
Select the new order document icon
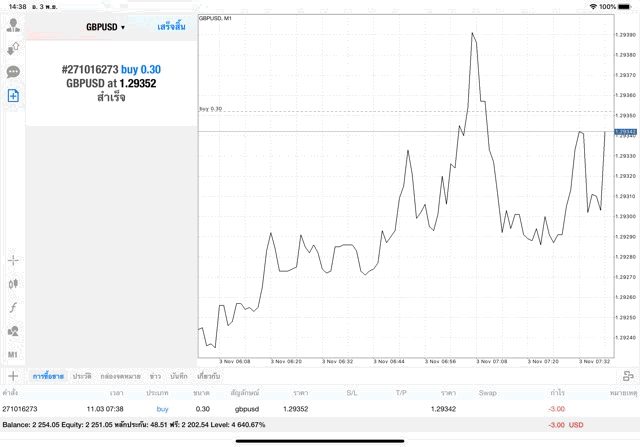pos(13,96)
